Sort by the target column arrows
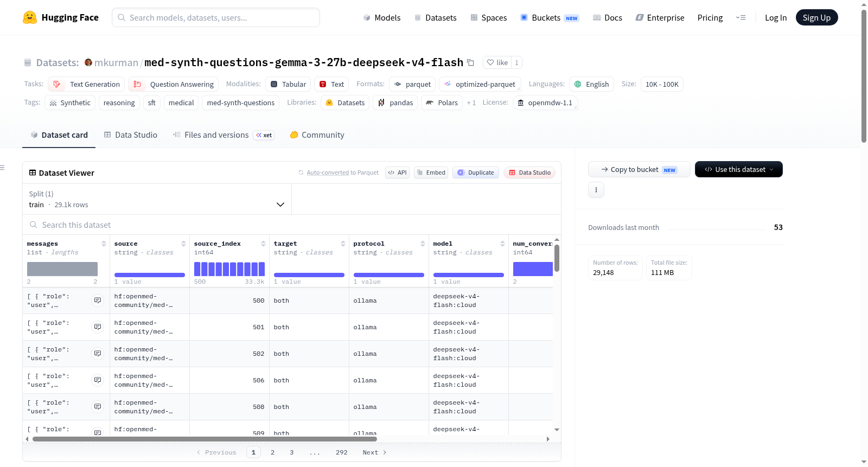This screenshot has height=467, width=868. (x=343, y=244)
